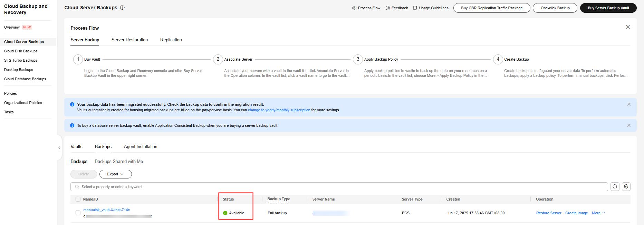Viewport: 644px width, 225px height.
Task: Click the Status column header
Action: [x=228, y=199]
